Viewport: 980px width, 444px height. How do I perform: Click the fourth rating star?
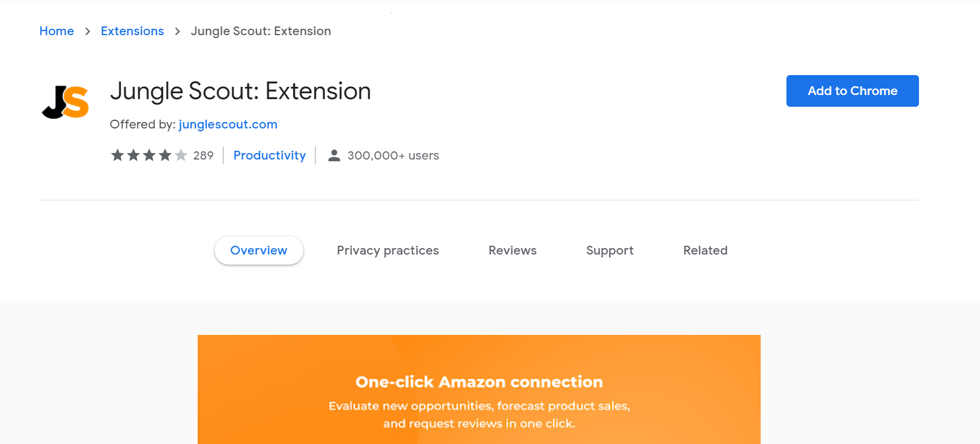coord(165,155)
